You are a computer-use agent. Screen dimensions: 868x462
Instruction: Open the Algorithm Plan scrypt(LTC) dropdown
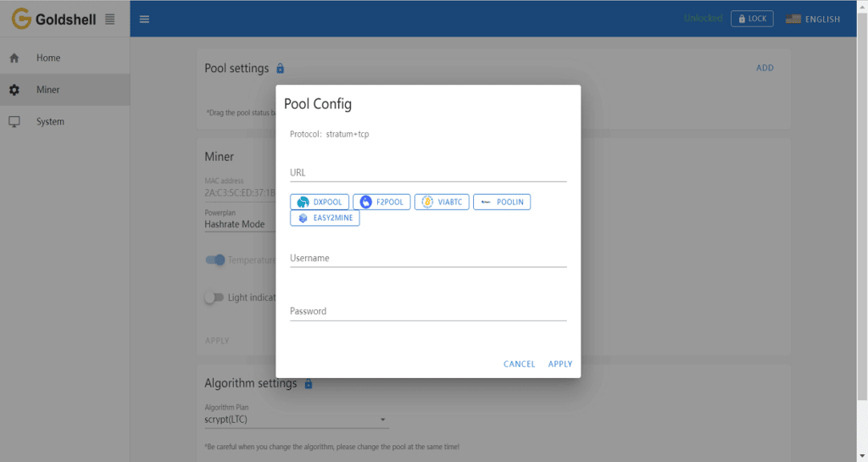[296, 420]
